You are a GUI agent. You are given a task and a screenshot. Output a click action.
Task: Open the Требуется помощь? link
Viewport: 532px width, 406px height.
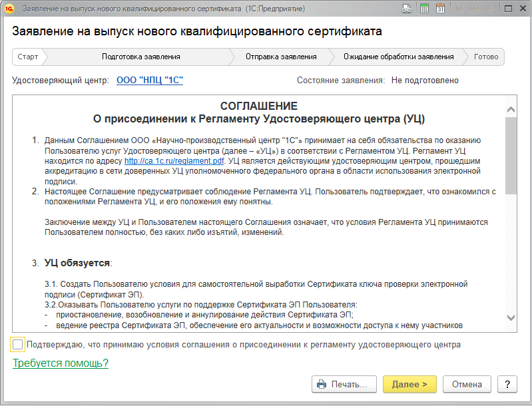[x=61, y=363]
